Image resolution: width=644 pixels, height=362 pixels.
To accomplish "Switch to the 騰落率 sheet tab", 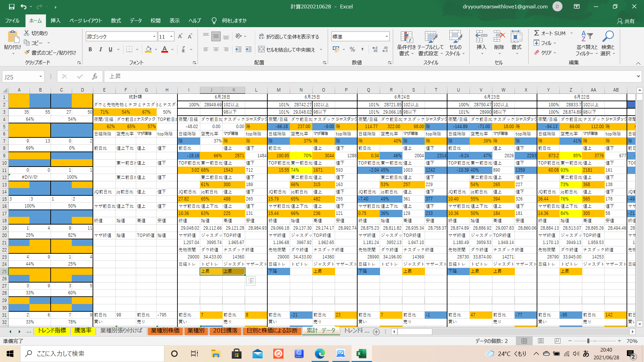I will click(83, 330).
